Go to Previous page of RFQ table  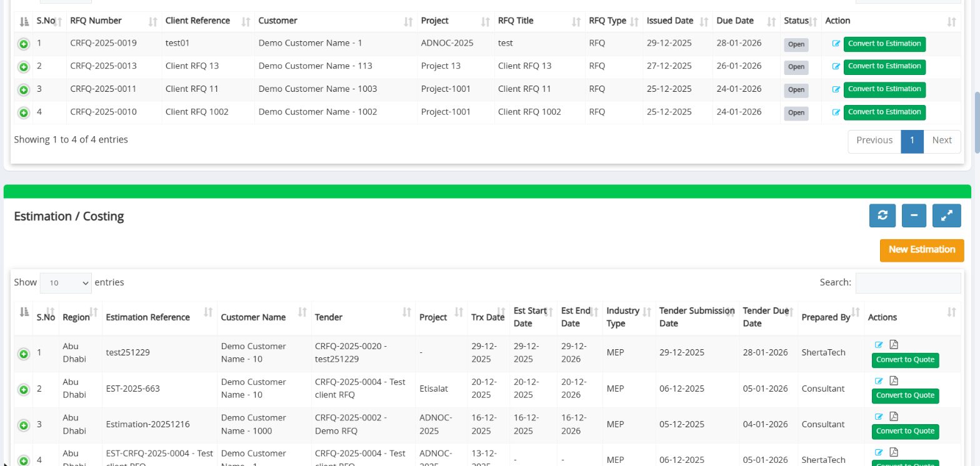coord(874,141)
